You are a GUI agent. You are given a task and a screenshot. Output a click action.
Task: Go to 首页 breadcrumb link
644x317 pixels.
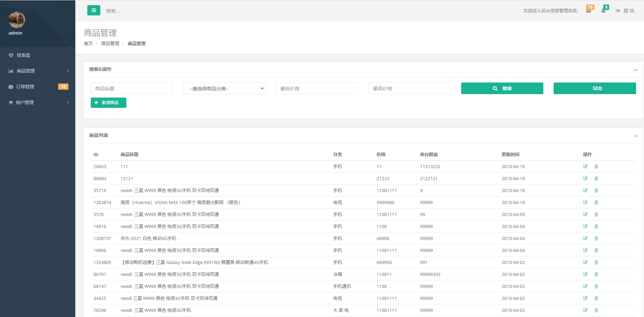[x=88, y=43]
